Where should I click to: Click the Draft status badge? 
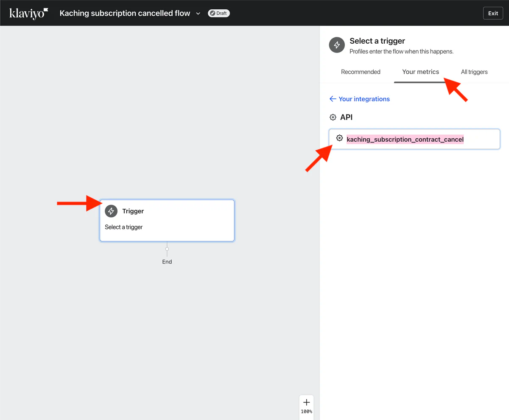(x=219, y=13)
